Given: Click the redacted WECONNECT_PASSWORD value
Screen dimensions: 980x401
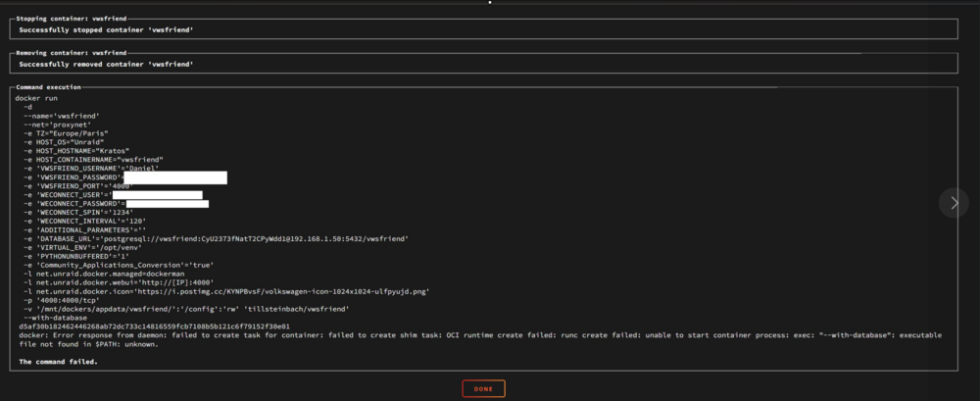Looking at the screenshot, I should click(x=167, y=204).
